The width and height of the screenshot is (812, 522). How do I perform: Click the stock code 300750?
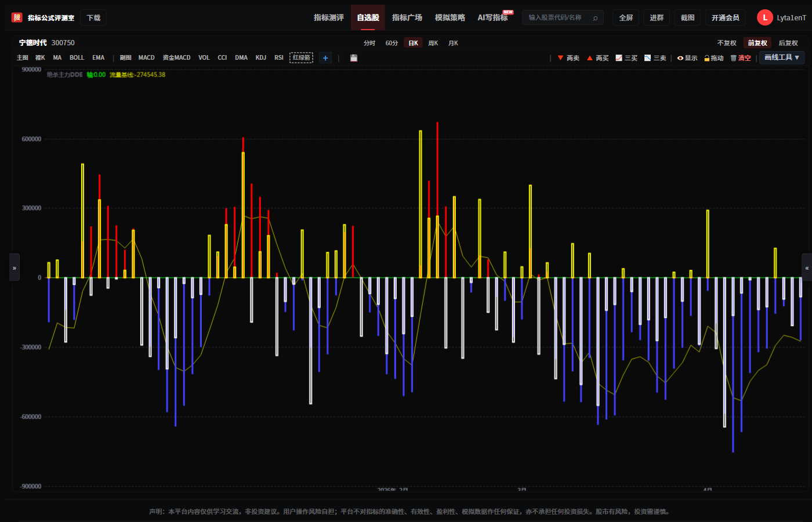point(63,43)
